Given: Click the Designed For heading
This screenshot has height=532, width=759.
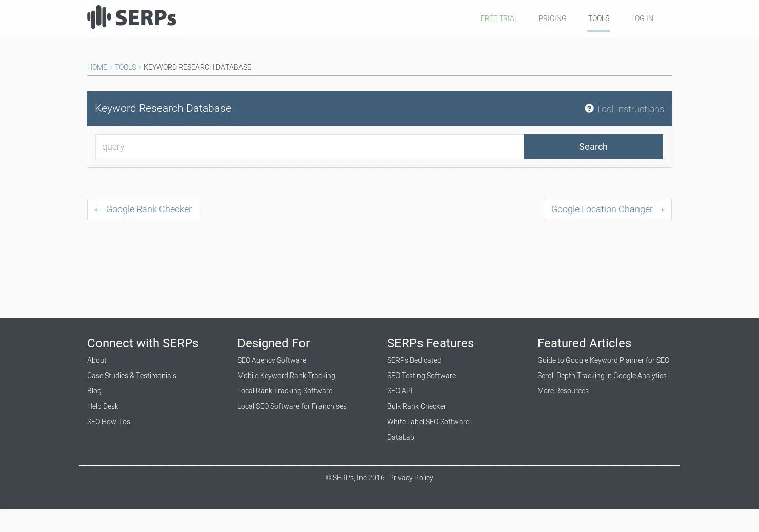Looking at the screenshot, I should [273, 343].
